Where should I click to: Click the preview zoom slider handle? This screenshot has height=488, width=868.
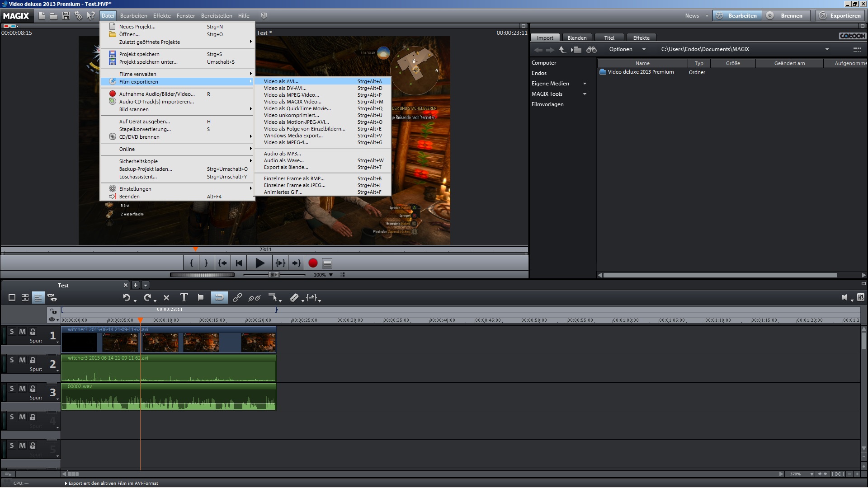coord(274,275)
